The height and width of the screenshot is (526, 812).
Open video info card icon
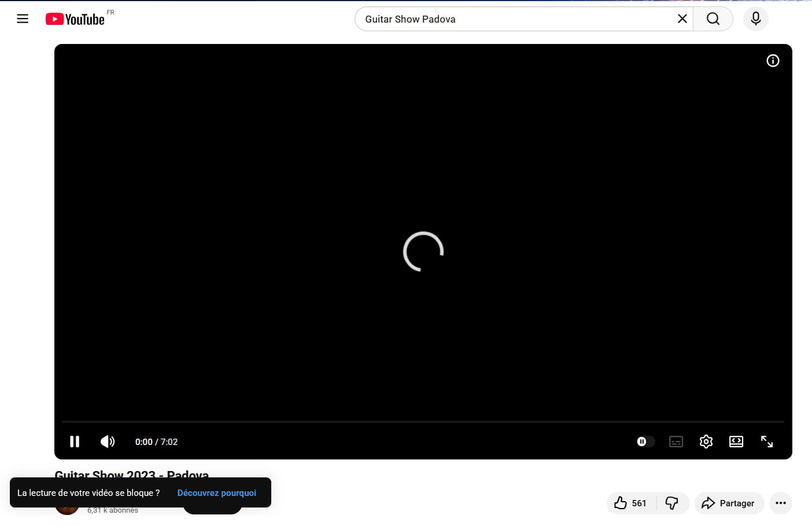point(773,61)
